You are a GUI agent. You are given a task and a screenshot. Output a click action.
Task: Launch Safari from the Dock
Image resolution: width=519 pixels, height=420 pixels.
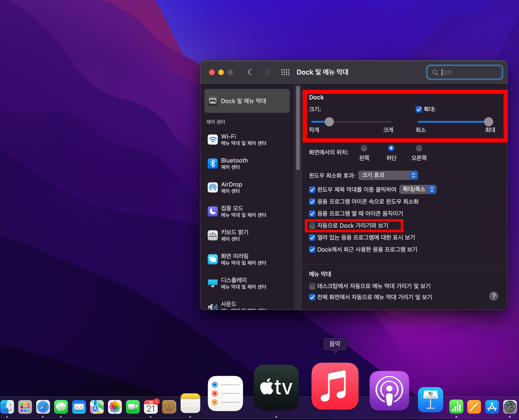pyautogui.click(x=43, y=407)
